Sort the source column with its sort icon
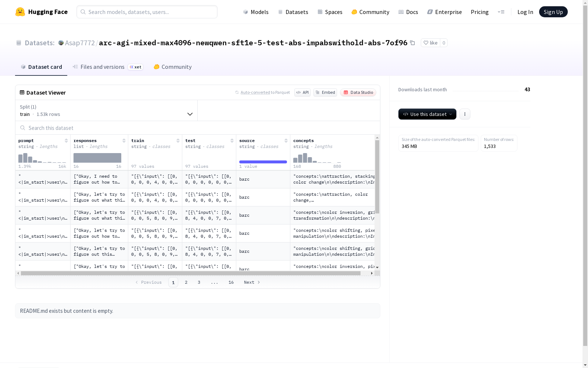Viewport: 588px width, 368px height. 286,141
